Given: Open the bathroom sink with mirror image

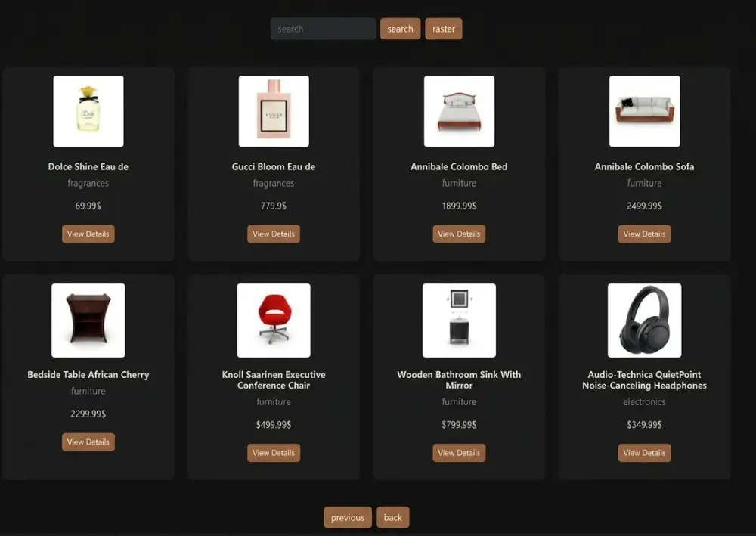Looking at the screenshot, I should [x=459, y=321].
